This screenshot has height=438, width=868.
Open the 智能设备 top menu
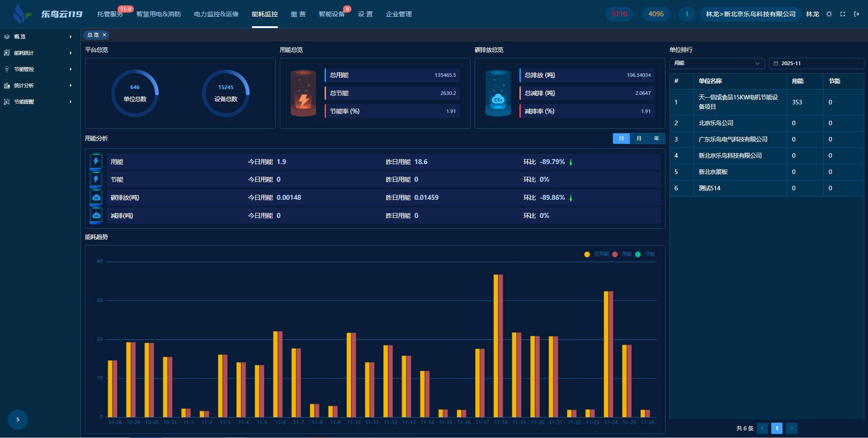331,14
